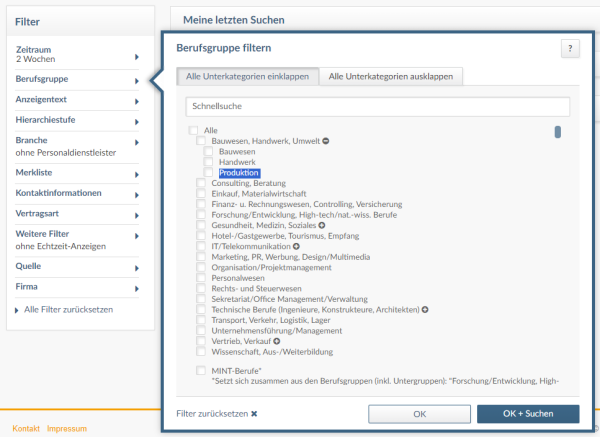Check Sekretariat/Office Management checkbox
600x437 pixels.
point(201,299)
